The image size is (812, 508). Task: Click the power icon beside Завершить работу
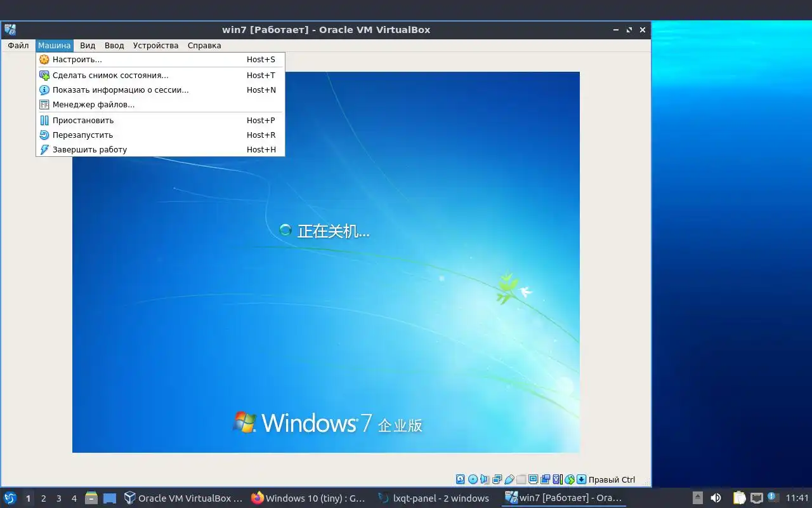tap(44, 150)
